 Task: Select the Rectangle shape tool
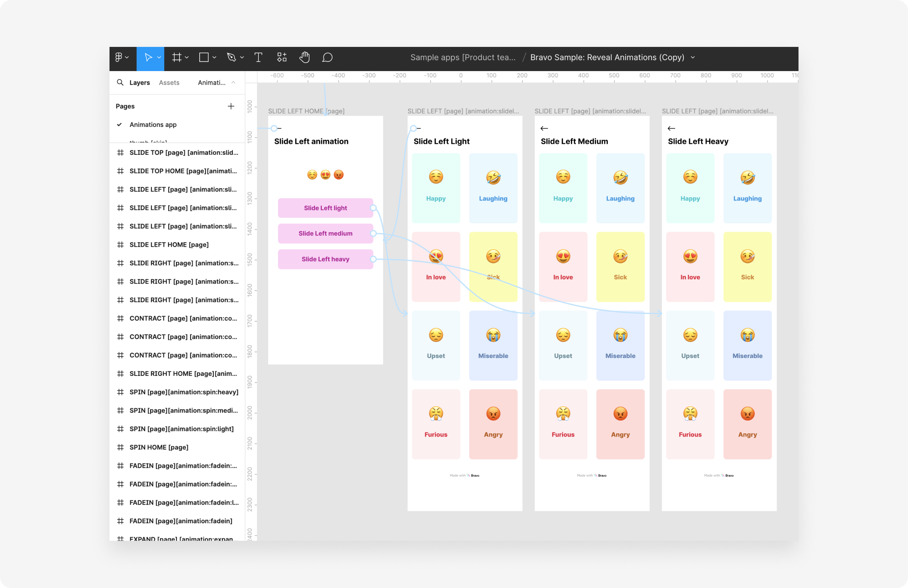pos(204,57)
